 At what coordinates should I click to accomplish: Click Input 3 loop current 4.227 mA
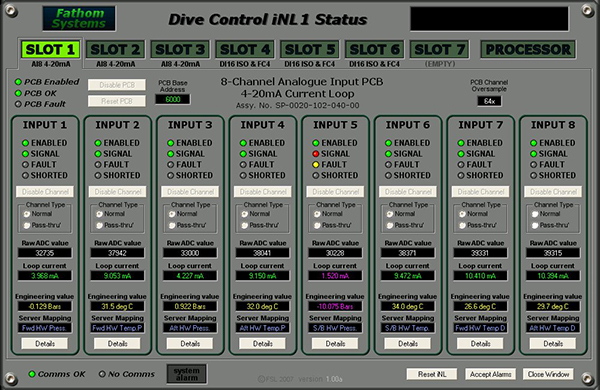tap(190, 276)
